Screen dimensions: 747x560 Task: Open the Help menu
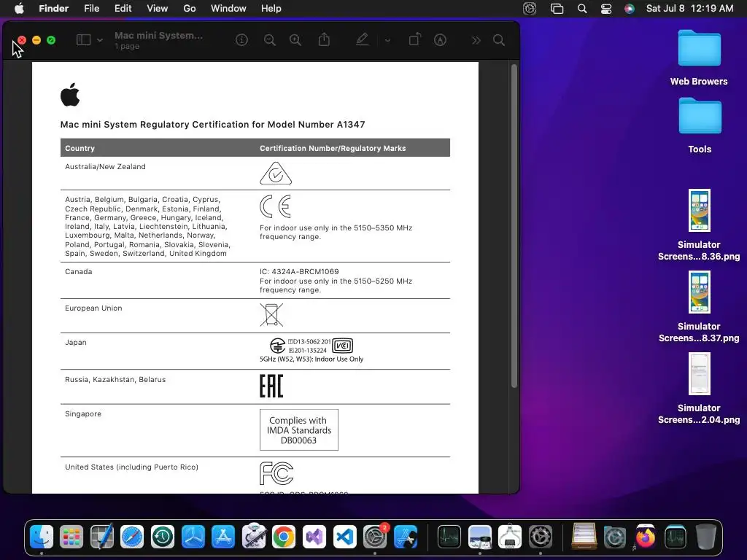click(271, 9)
